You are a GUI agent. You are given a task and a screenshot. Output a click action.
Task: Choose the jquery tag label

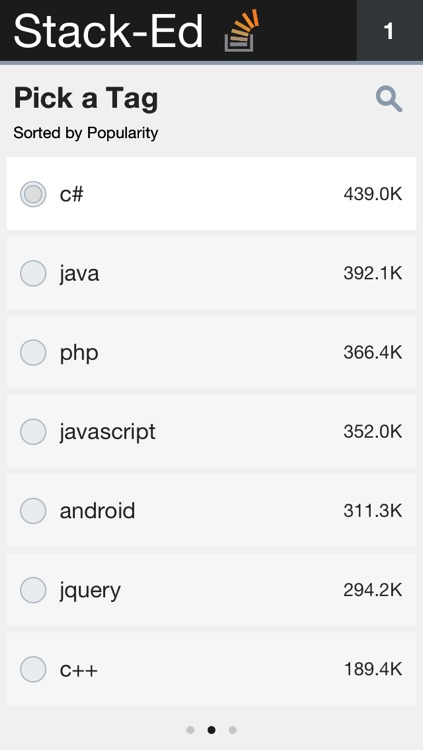click(x=90, y=592)
